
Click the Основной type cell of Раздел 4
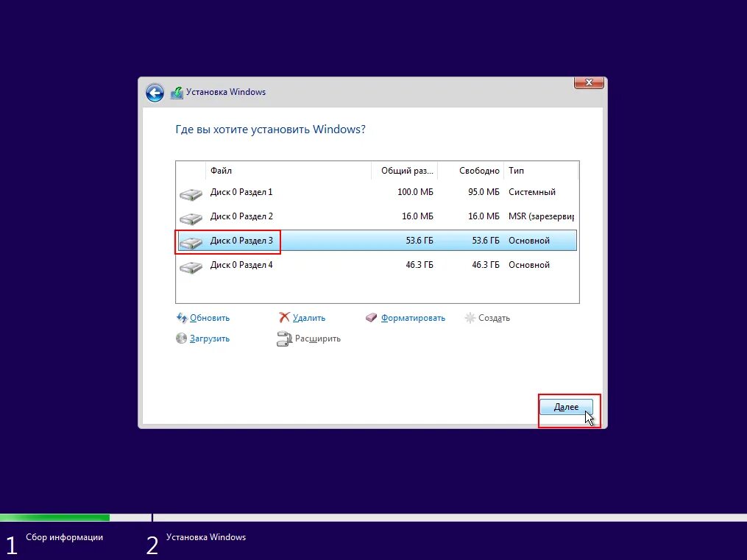(529, 265)
